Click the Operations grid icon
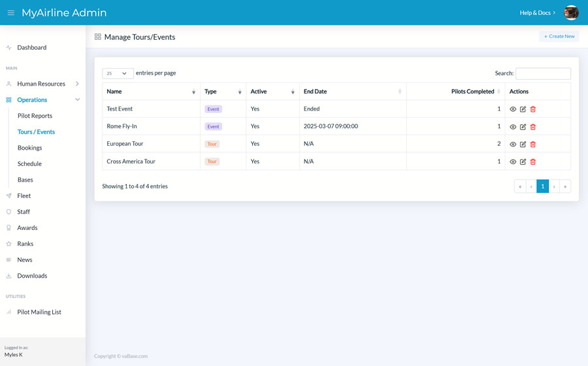Viewport: 588px width, 366px height. [8, 100]
